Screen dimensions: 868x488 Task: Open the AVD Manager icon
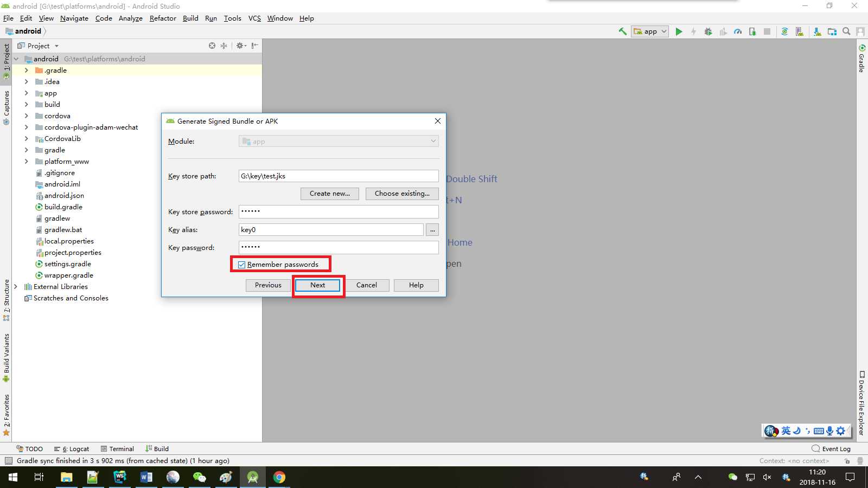coord(800,31)
